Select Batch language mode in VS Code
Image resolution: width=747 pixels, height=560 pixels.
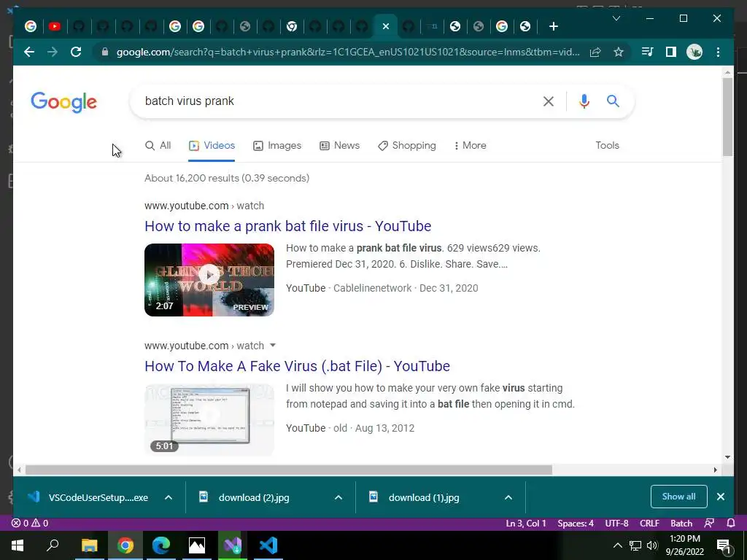681,524
